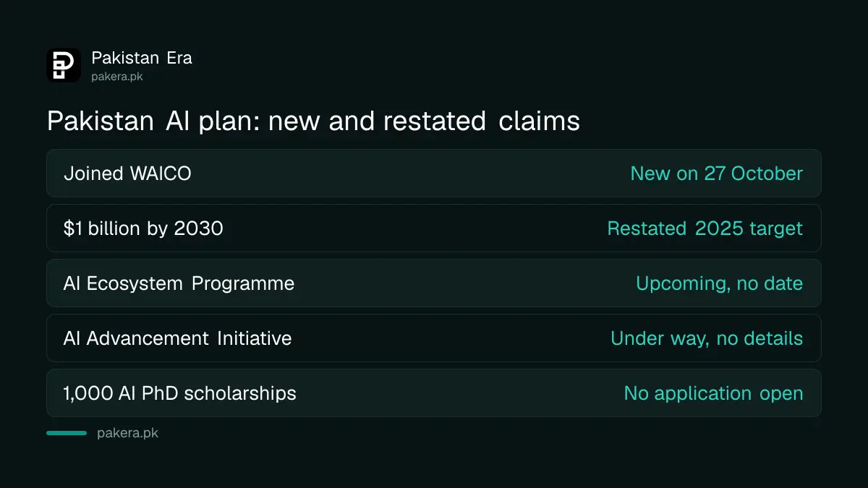This screenshot has height=488, width=868.
Task: Click the teal accent bar in the footer
Action: 67,433
